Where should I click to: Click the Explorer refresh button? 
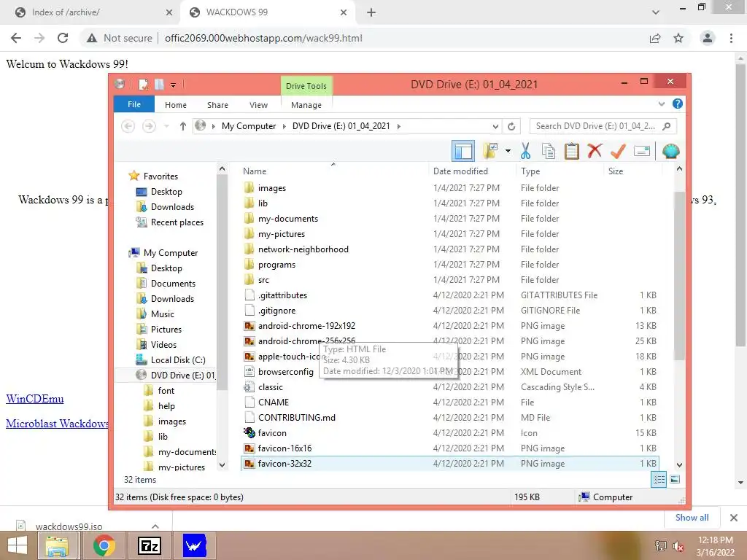pos(511,126)
